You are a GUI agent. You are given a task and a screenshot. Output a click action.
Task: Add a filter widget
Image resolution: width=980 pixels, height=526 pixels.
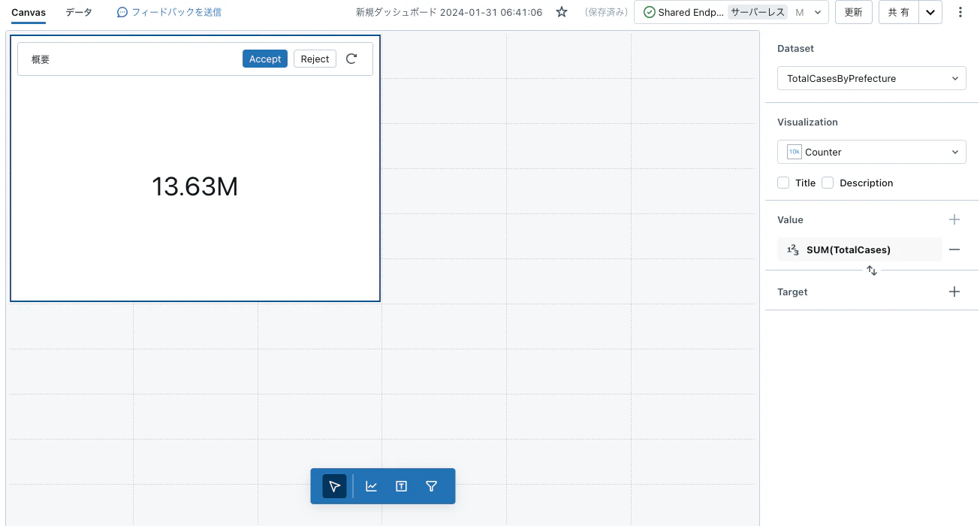[x=431, y=486]
